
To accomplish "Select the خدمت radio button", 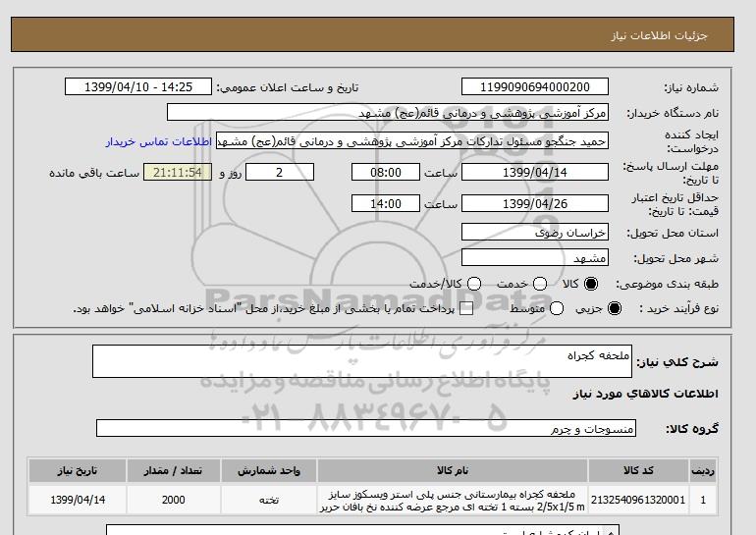I will [540, 284].
